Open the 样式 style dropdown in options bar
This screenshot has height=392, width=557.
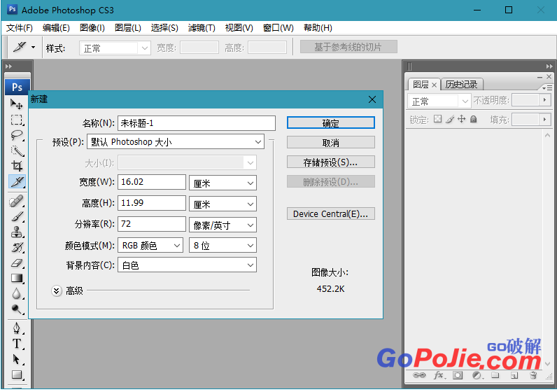[x=115, y=48]
